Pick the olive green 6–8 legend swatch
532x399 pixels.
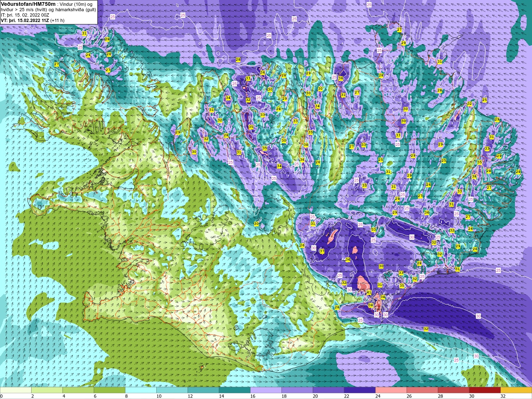(x=110, y=390)
